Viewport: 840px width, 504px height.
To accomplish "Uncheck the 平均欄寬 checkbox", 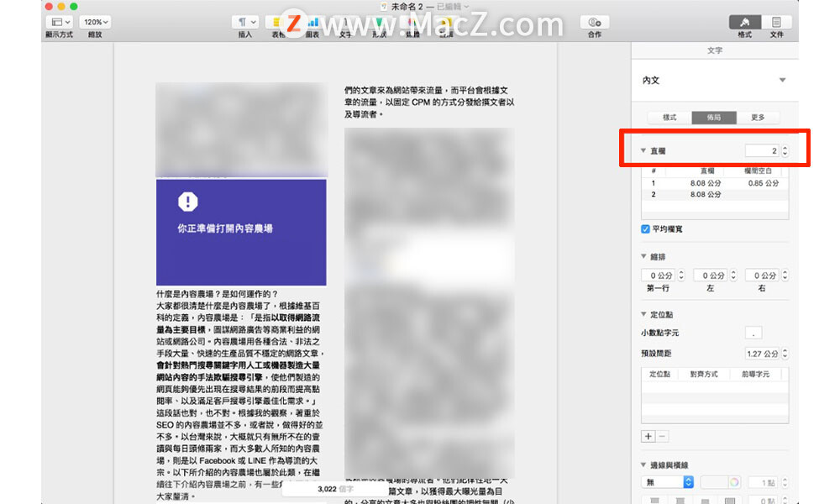I will click(x=645, y=229).
